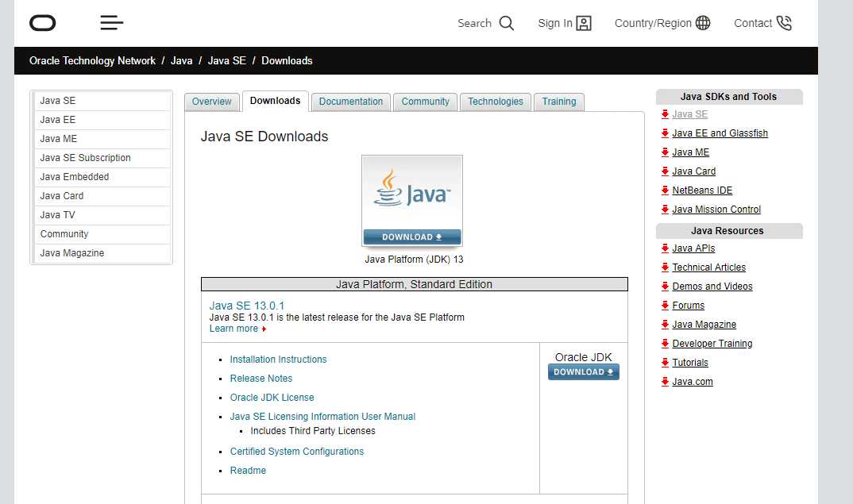Click the red arrow icon beside Java APIs
The image size is (853, 504).
click(665, 248)
